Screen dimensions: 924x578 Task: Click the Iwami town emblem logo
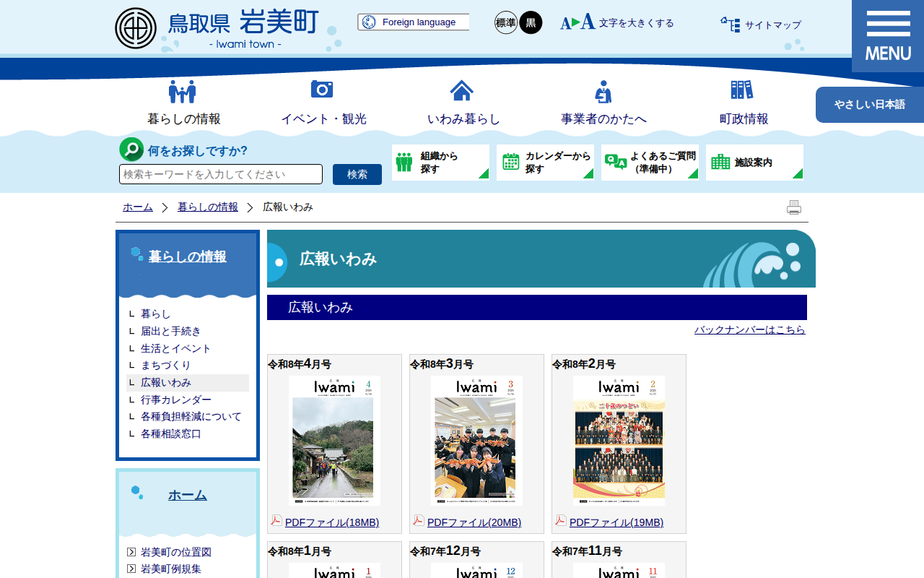click(x=136, y=28)
